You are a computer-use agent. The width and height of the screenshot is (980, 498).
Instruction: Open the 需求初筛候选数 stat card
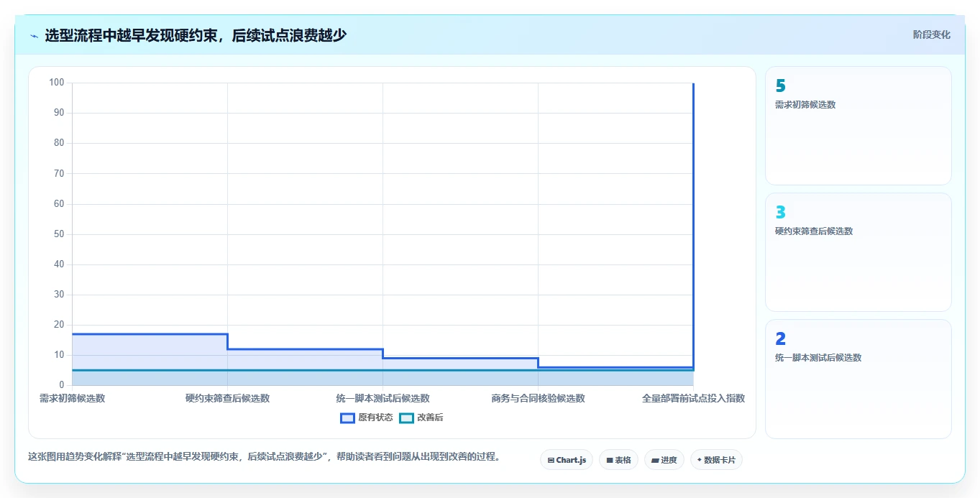(858, 126)
